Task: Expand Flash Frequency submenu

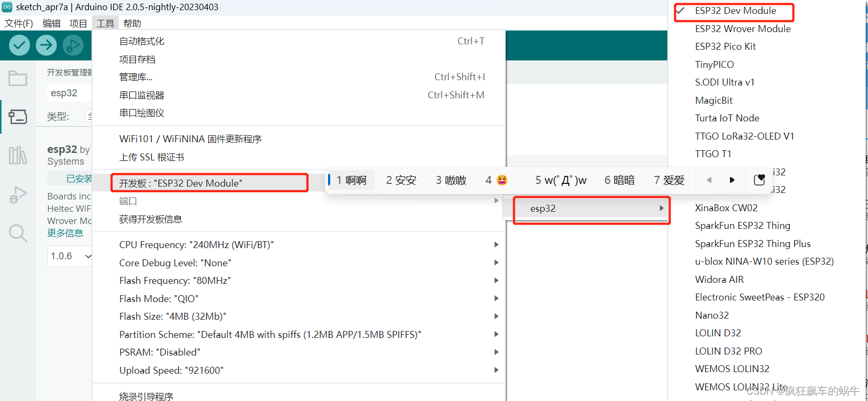Action: click(x=299, y=280)
